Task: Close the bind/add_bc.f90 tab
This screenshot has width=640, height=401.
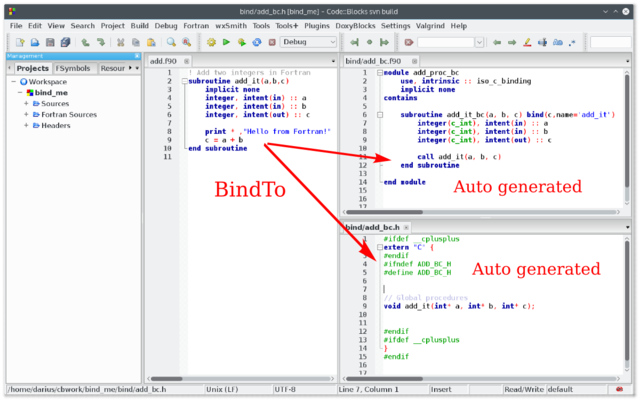Action: tap(414, 61)
